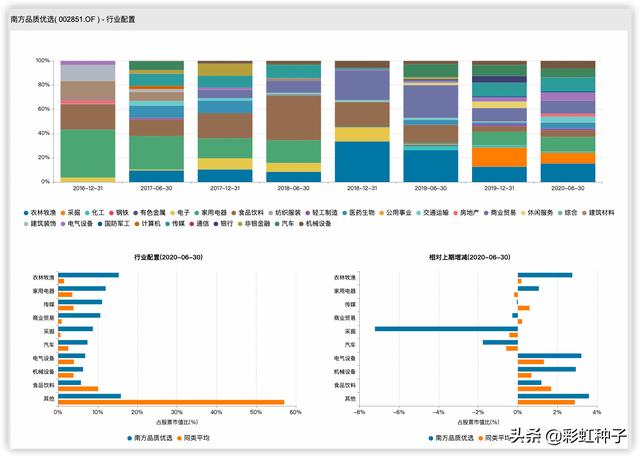Select the large purple segment of 2019-06-30 bar
Viewport: 640px width, 457px height.
(x=431, y=102)
